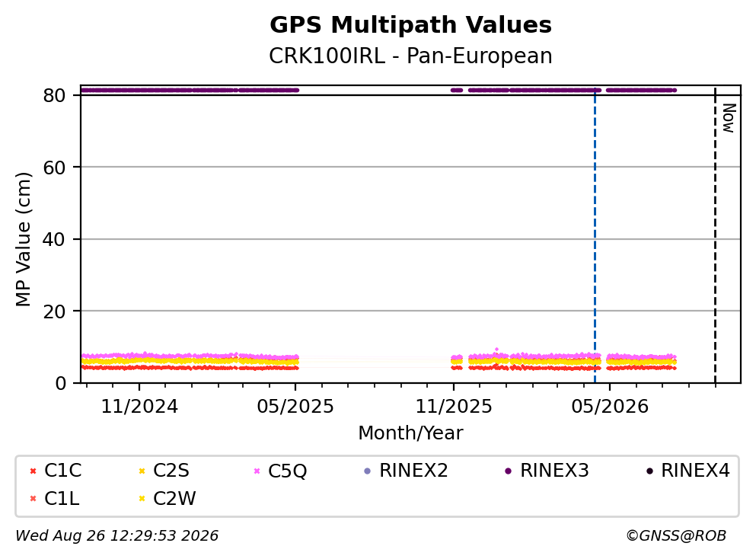Click the 05/2025 x-axis label
This screenshot has height=559, width=756.
295,407
